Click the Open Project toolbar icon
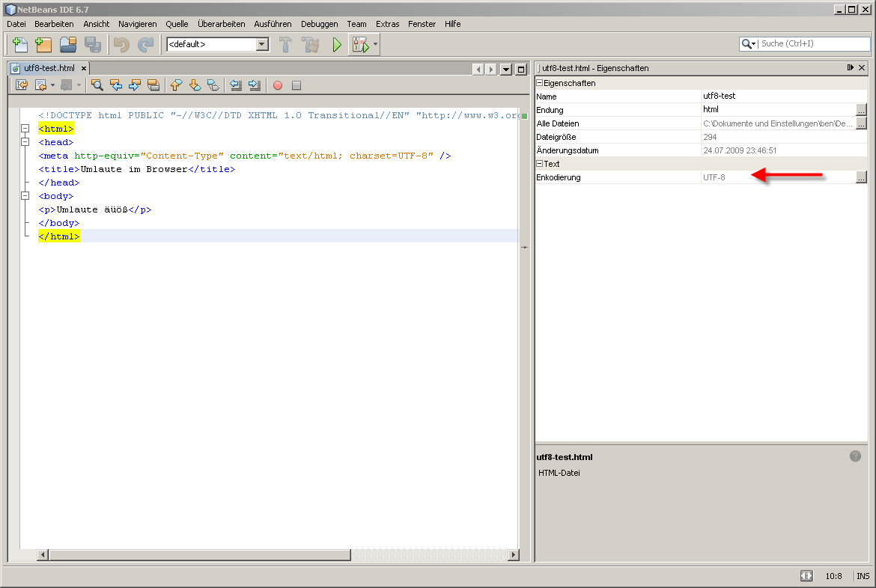This screenshot has height=588, width=876. 67,44
